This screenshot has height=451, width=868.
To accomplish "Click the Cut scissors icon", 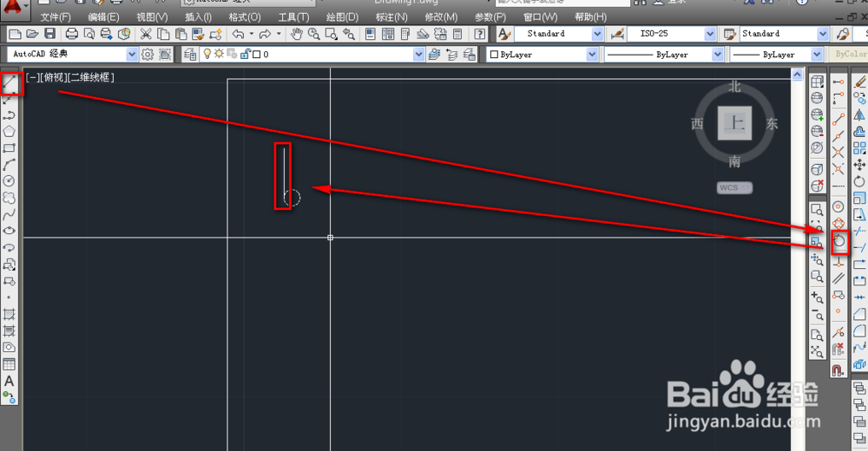I will click(146, 35).
